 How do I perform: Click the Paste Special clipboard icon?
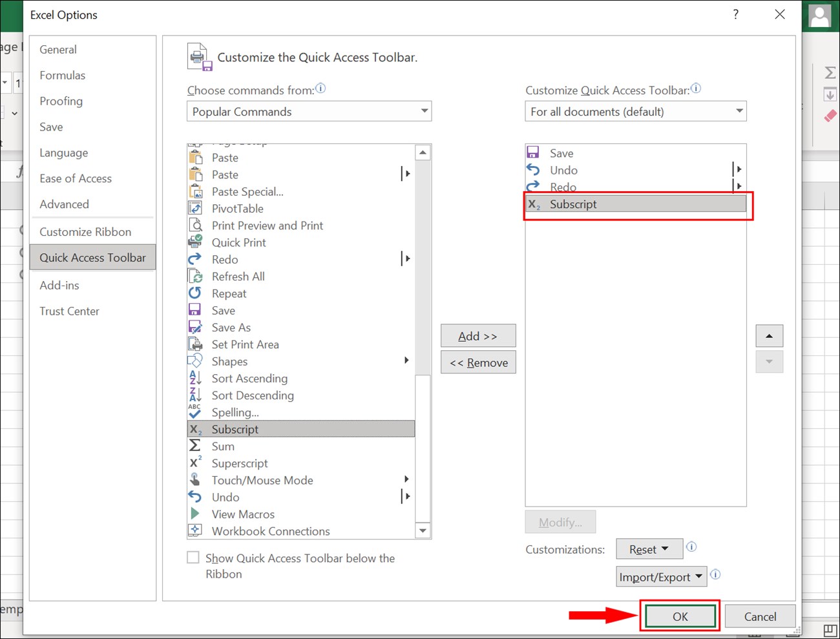[x=195, y=191]
